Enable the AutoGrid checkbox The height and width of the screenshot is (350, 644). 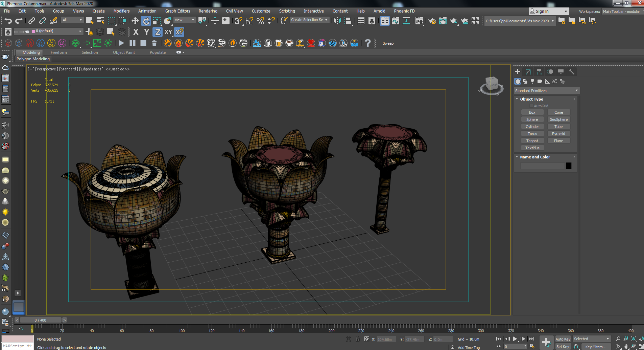pos(531,106)
